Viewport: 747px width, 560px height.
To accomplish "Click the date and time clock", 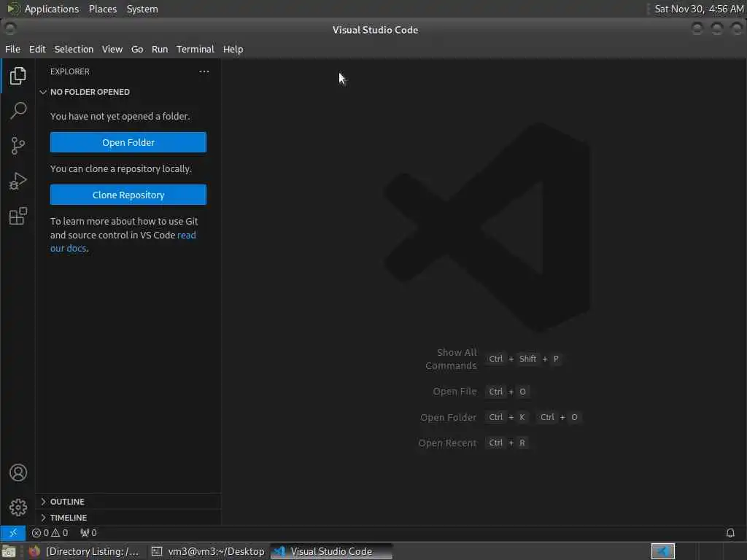I will (x=698, y=9).
